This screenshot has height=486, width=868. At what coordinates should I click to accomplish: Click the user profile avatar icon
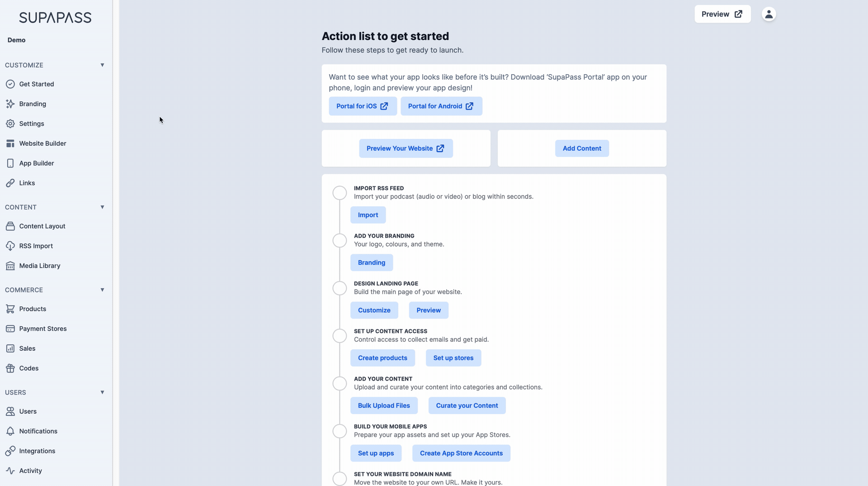click(769, 14)
